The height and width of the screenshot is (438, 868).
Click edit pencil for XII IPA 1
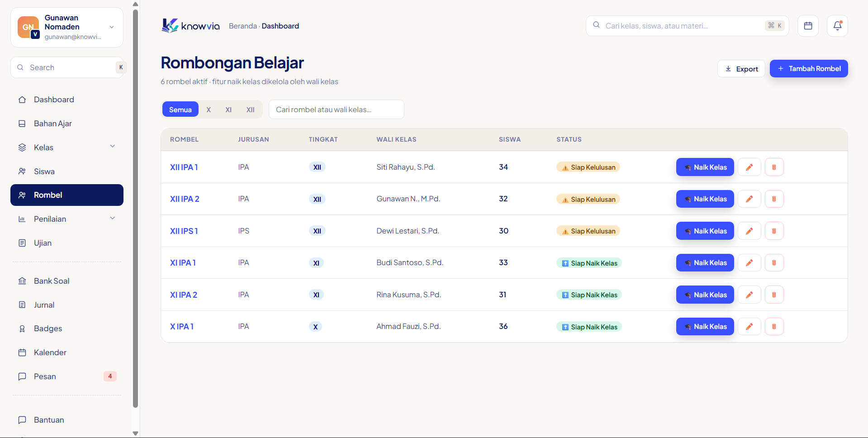click(x=749, y=167)
